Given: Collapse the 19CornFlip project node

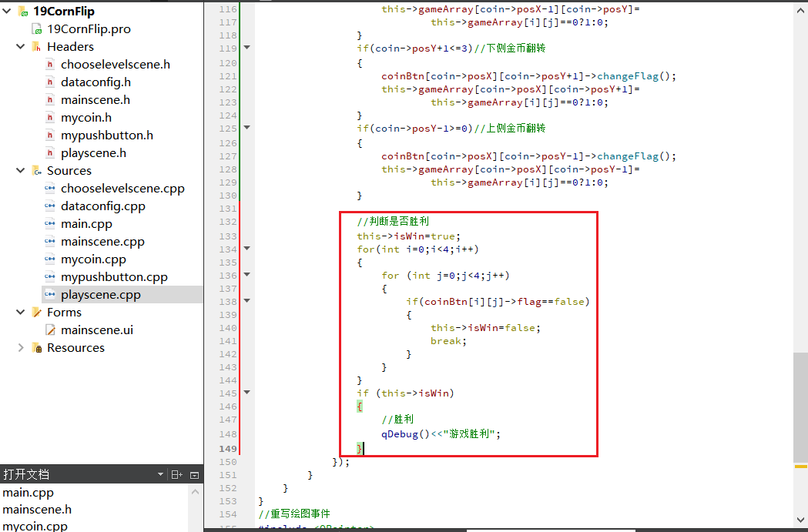Looking at the screenshot, I should pyautogui.click(x=6, y=11).
